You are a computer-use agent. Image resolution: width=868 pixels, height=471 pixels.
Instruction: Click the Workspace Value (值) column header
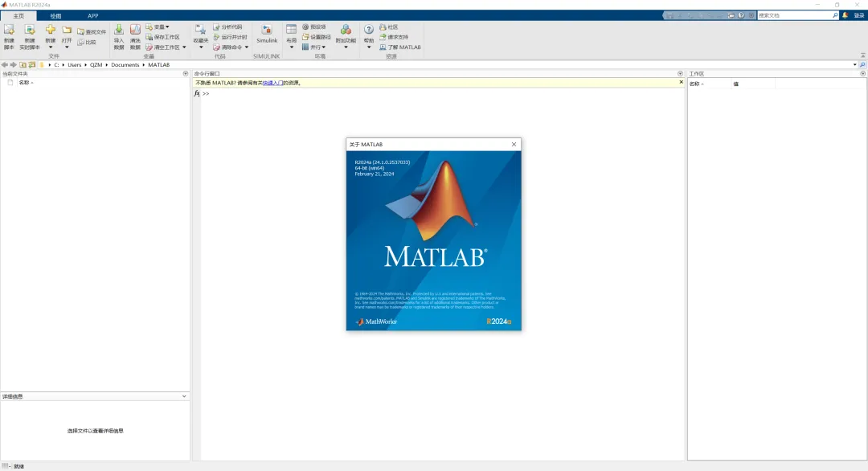[x=735, y=84]
